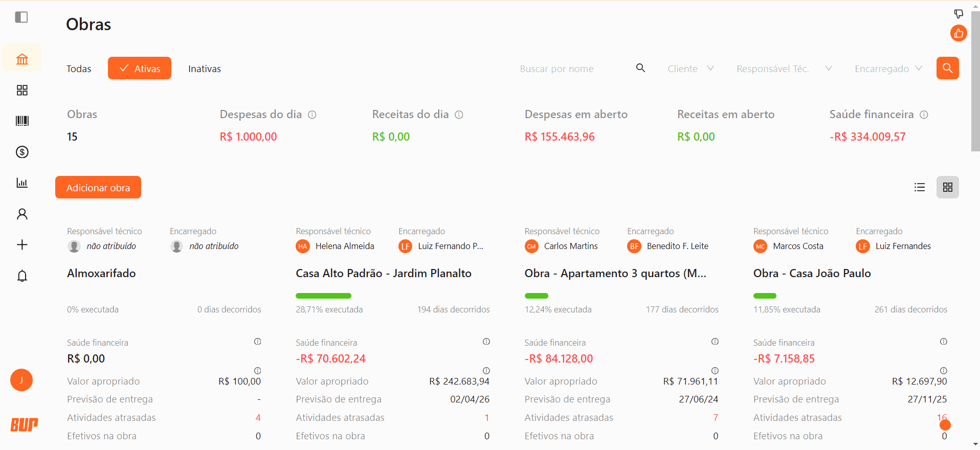This screenshot has width=980, height=450.
Task: Click the progress bar of Obra - Casa João Paulo
Action: pyautogui.click(x=765, y=296)
